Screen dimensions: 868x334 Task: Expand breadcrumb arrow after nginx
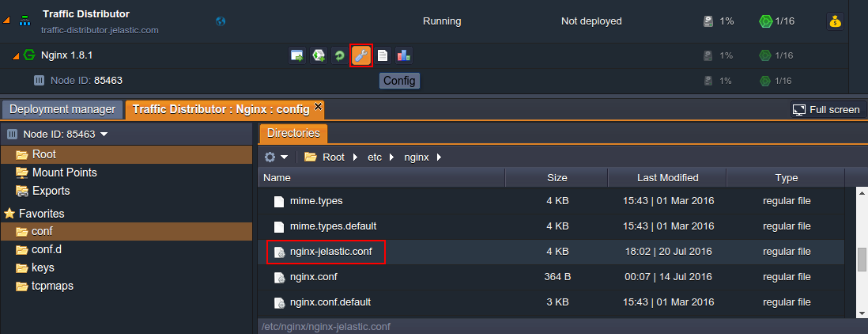(x=439, y=158)
